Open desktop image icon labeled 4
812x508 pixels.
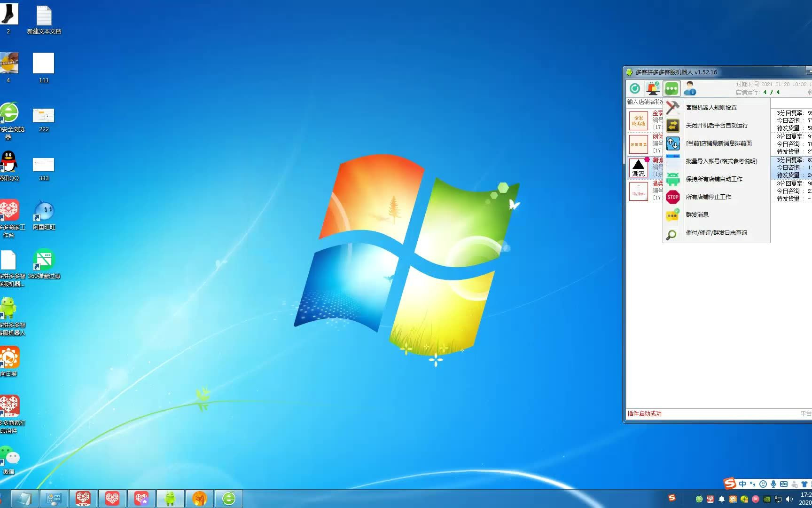(8, 68)
